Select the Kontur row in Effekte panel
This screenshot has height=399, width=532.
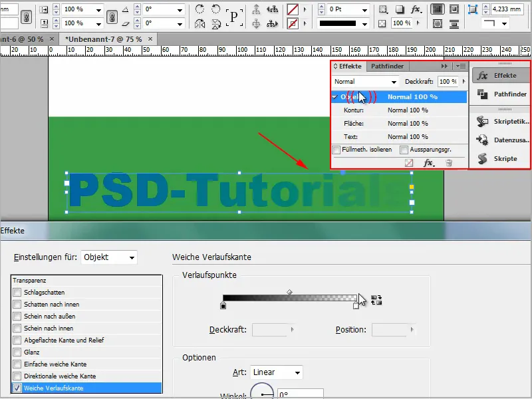click(400, 110)
